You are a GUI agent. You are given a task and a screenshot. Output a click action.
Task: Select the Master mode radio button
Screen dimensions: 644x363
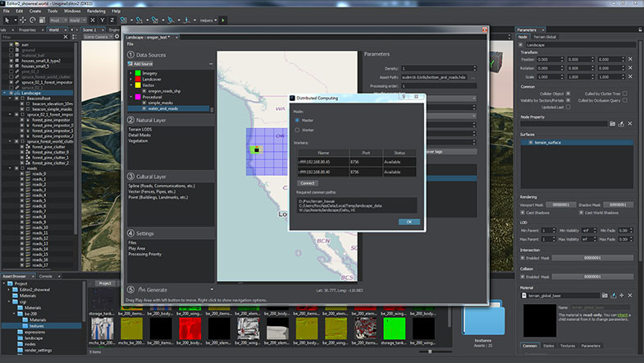pos(297,120)
